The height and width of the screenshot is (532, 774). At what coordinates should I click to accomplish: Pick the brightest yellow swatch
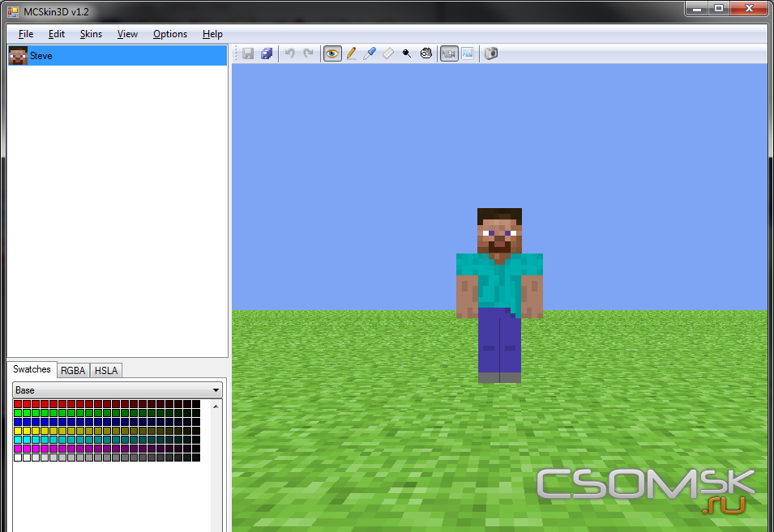[18, 431]
